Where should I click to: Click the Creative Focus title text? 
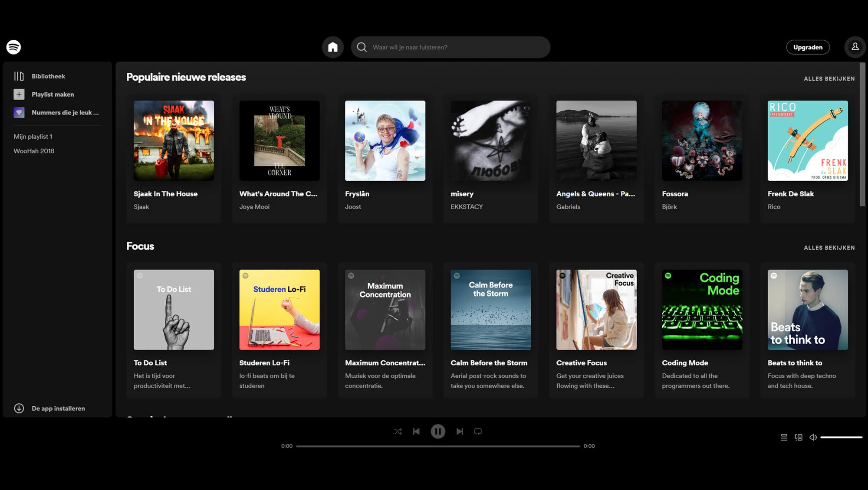582,363
